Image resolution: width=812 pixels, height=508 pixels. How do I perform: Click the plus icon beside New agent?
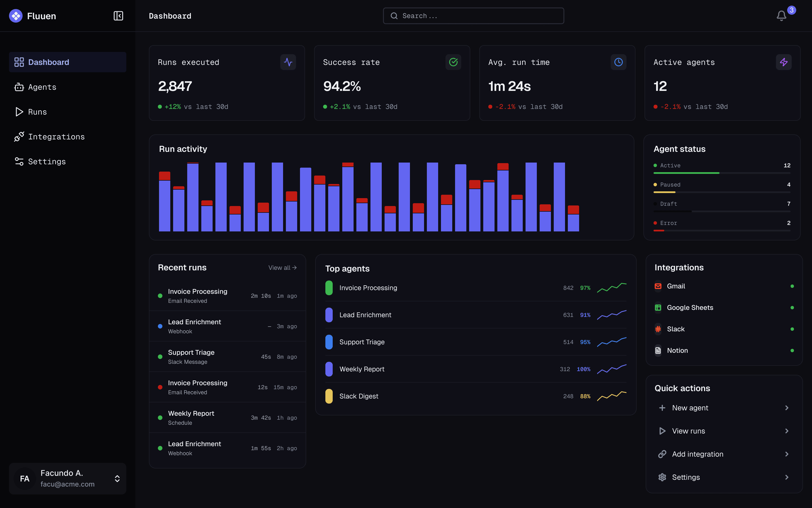(662, 408)
